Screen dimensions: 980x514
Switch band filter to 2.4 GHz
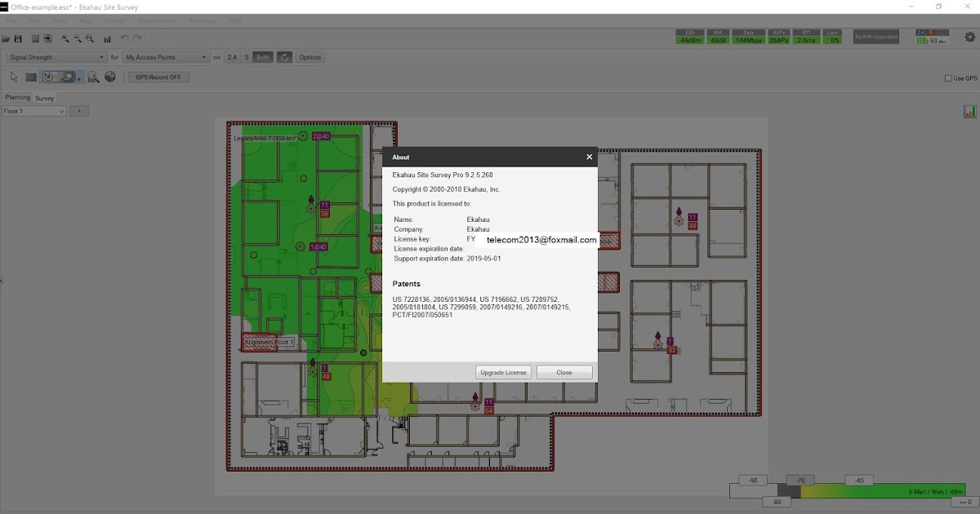tap(232, 57)
